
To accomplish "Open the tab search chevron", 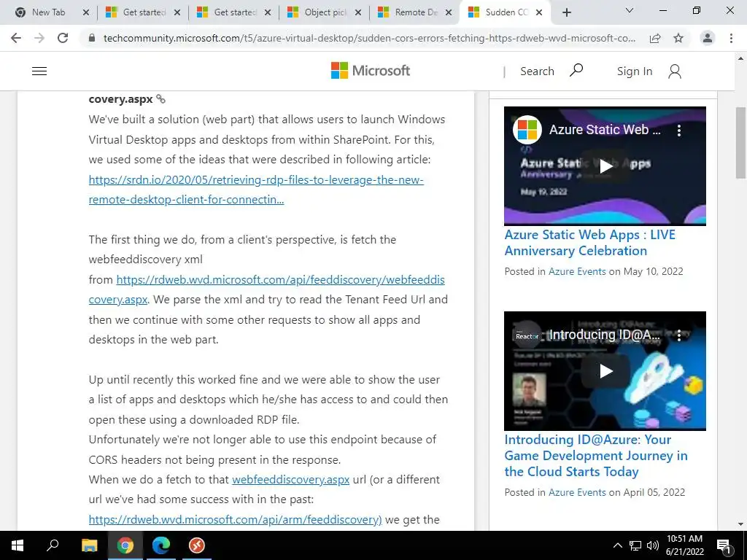I will pos(630,10).
